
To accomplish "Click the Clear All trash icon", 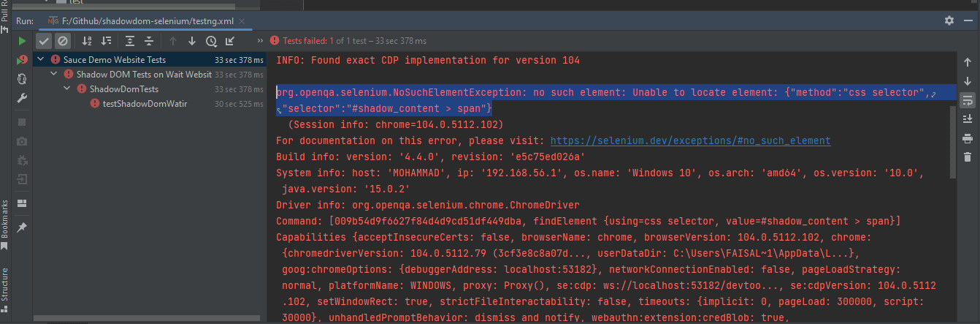I will pyautogui.click(x=968, y=157).
